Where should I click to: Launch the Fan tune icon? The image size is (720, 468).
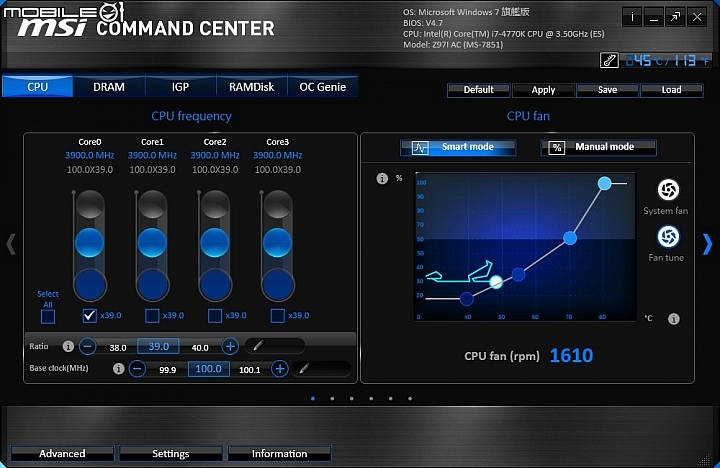[x=668, y=237]
